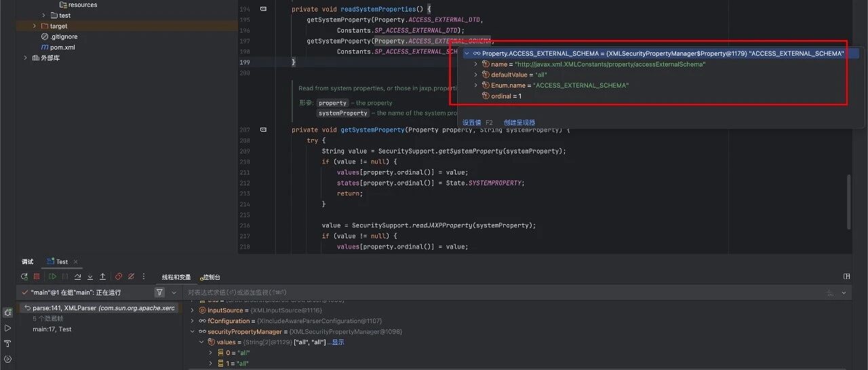Image resolution: width=868 pixels, height=370 pixels.
Task: Click the gutter icon at line 194
Action: tap(263, 9)
